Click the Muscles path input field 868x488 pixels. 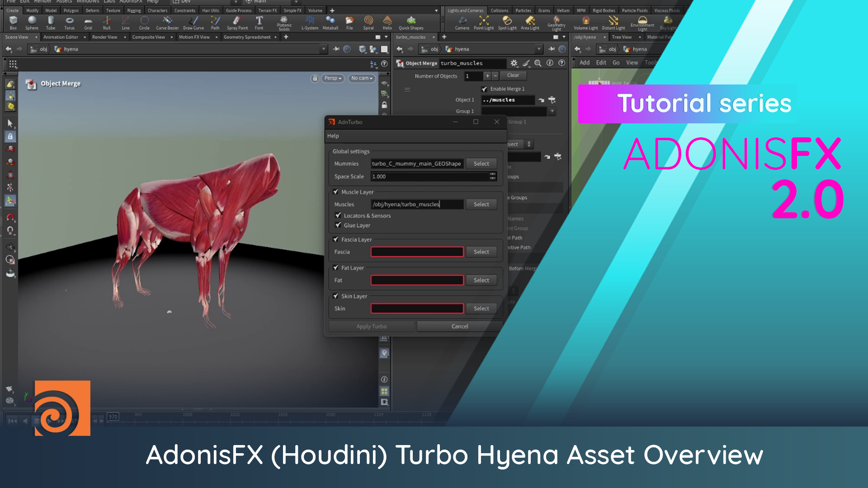coord(417,204)
